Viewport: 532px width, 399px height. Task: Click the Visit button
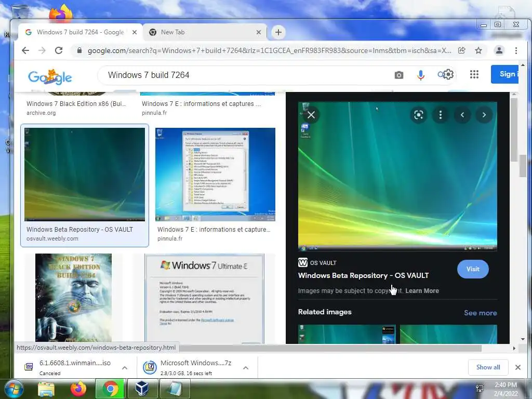[473, 269]
